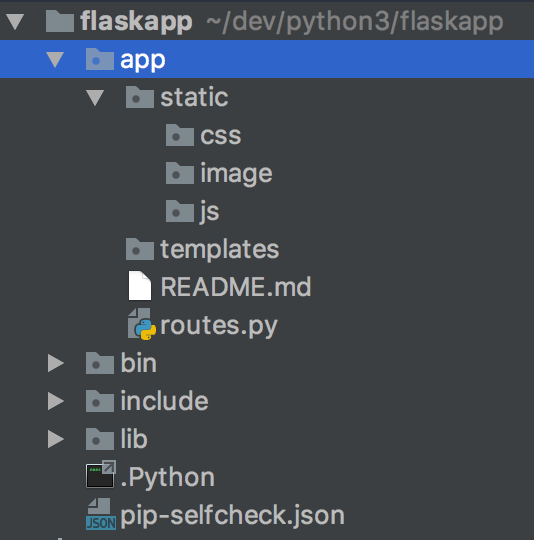Click the README.md blank file icon
The image size is (534, 540).
pyautogui.click(x=140, y=285)
